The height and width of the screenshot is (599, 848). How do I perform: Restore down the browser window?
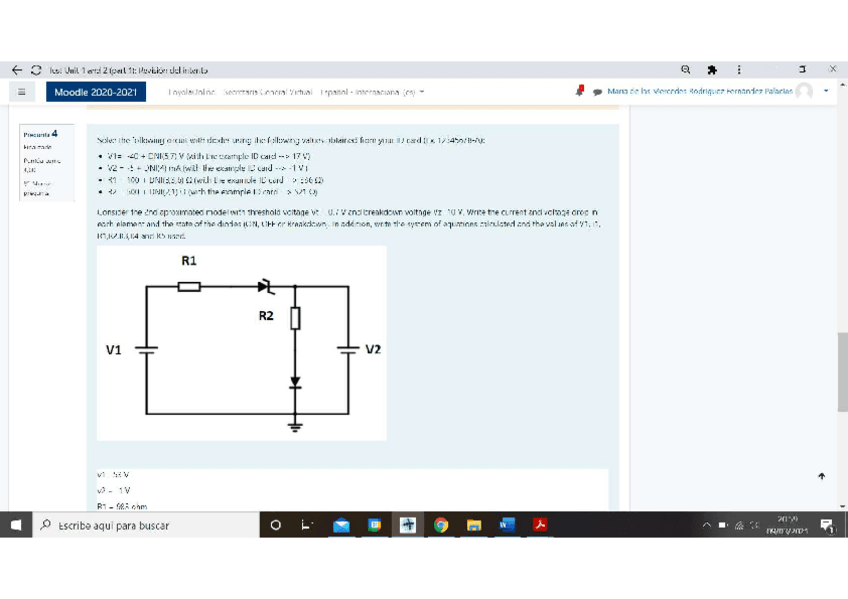click(x=803, y=69)
